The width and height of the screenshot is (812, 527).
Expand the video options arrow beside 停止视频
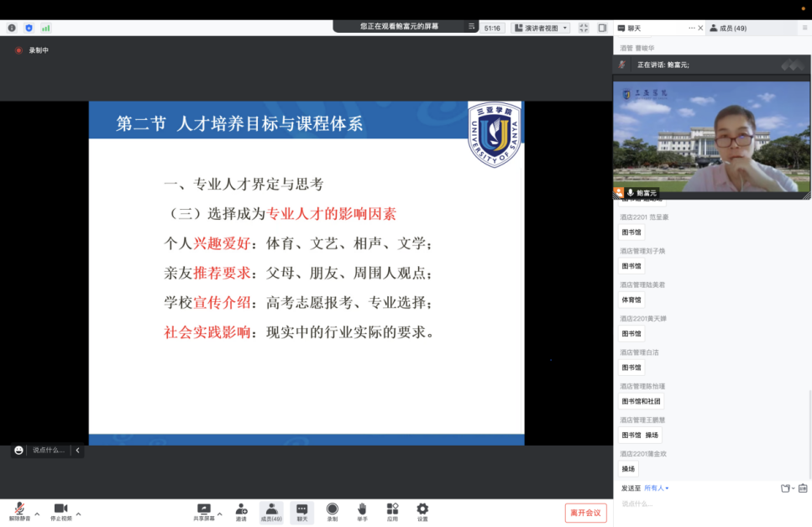78,514
